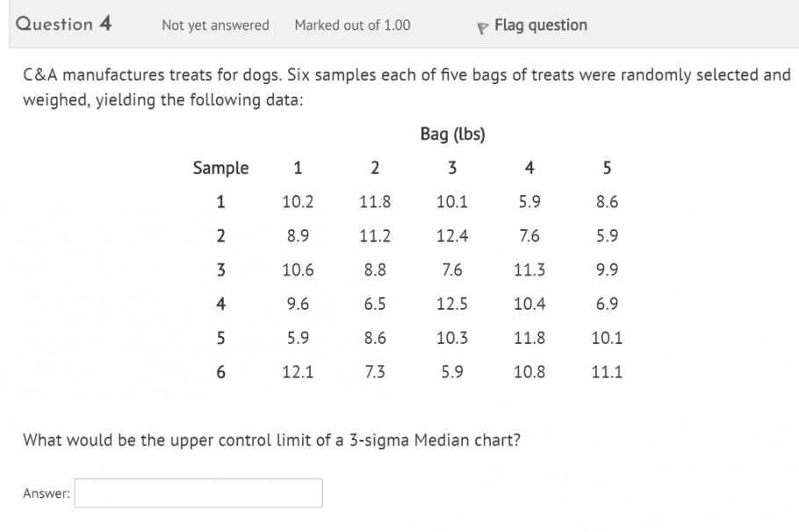Click the Not yet answered status text
This screenshot has width=799, height=532.
coord(215,25)
